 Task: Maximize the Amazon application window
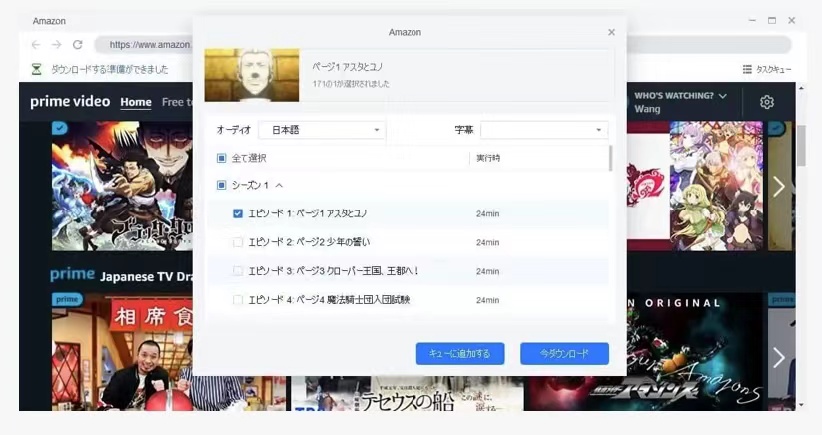pos(772,20)
